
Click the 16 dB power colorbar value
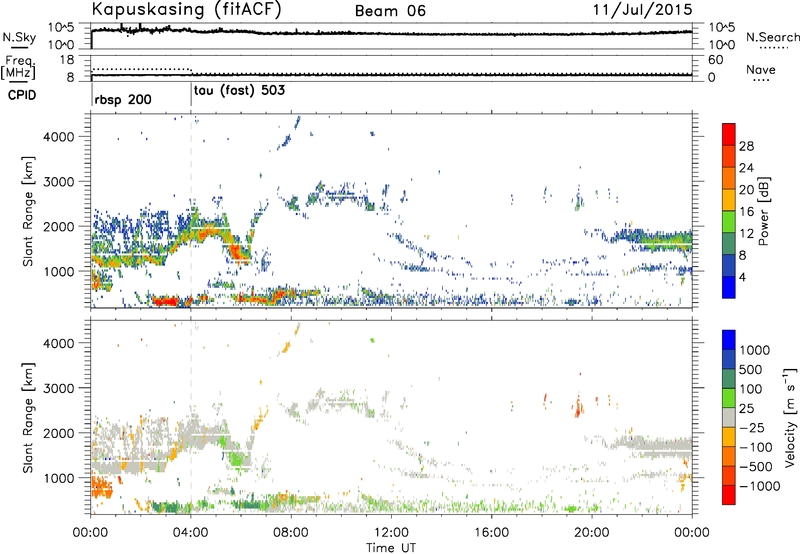[x=747, y=212]
